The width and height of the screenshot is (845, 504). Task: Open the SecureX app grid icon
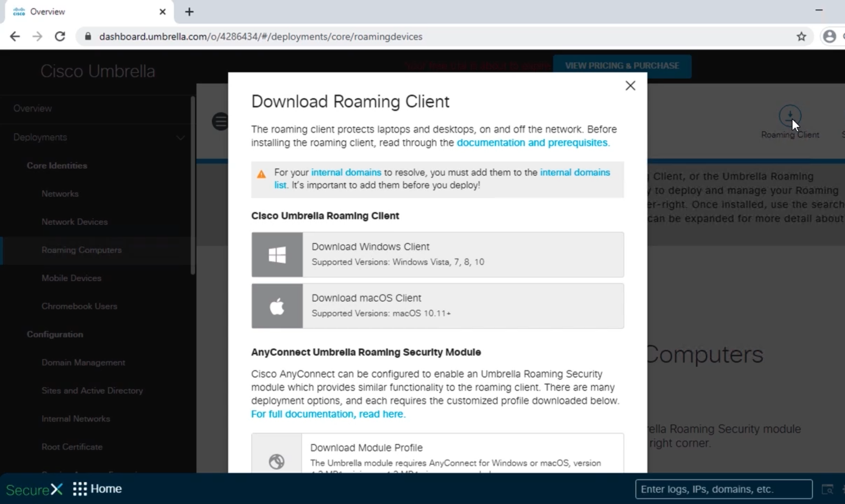(x=80, y=489)
